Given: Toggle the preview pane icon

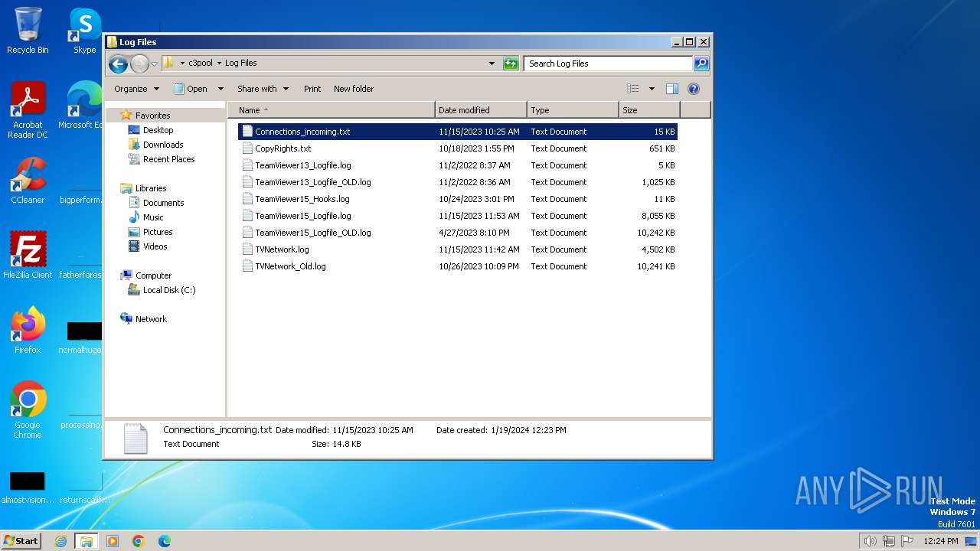Looking at the screenshot, I should [672, 89].
